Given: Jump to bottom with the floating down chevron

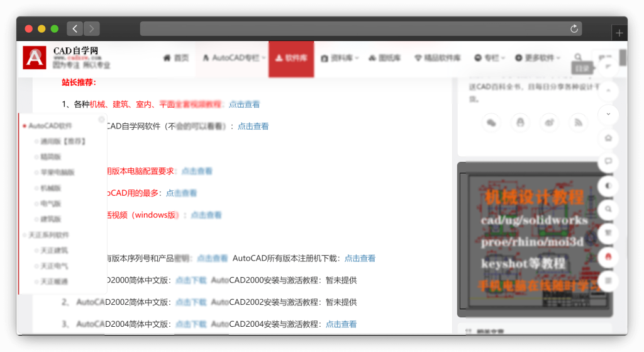Looking at the screenshot, I should click(x=608, y=114).
